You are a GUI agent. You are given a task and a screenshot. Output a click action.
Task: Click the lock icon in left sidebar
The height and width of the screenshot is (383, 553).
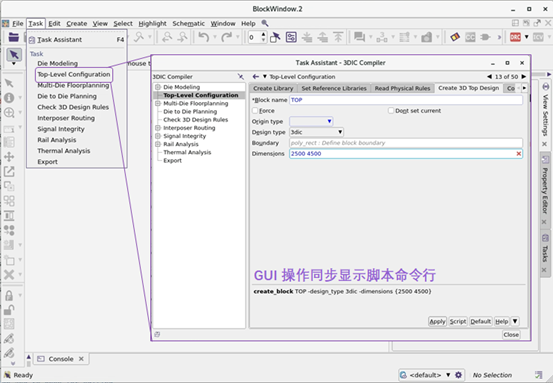tap(9, 296)
